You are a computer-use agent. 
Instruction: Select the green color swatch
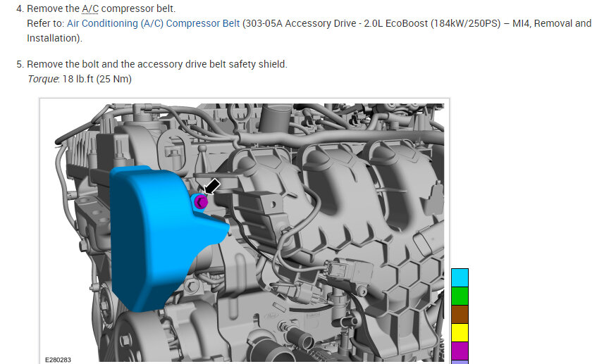pyautogui.click(x=460, y=296)
